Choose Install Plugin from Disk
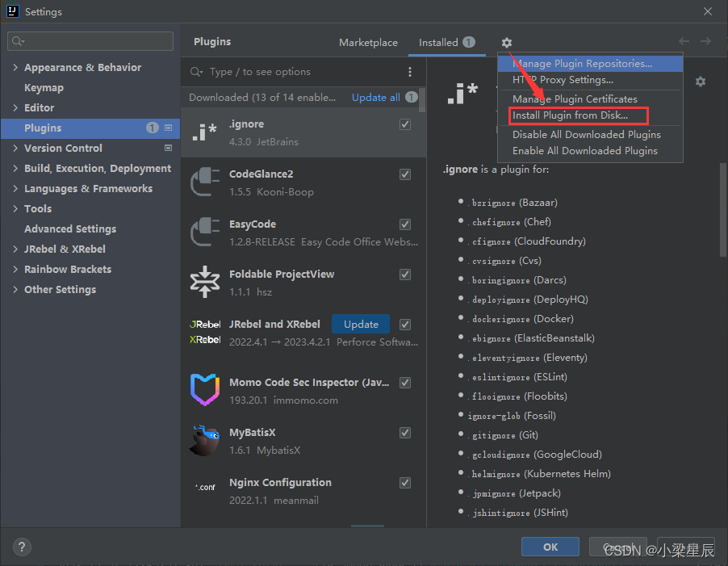 (x=590, y=115)
